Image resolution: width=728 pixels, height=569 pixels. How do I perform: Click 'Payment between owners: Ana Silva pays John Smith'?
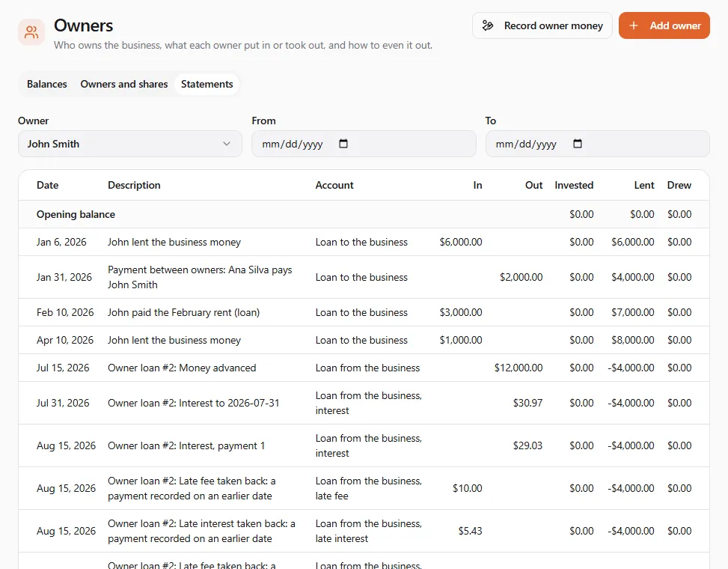[200, 277]
